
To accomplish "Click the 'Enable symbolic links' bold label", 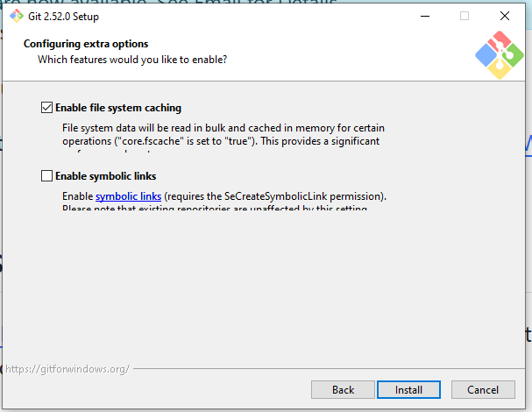I will click(x=105, y=176).
